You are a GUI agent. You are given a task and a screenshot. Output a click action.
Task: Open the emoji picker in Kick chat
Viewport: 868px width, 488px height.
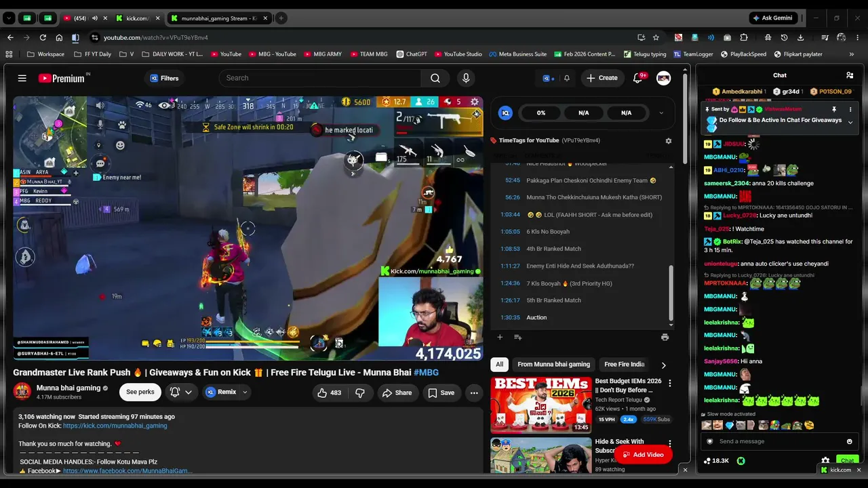click(x=849, y=441)
